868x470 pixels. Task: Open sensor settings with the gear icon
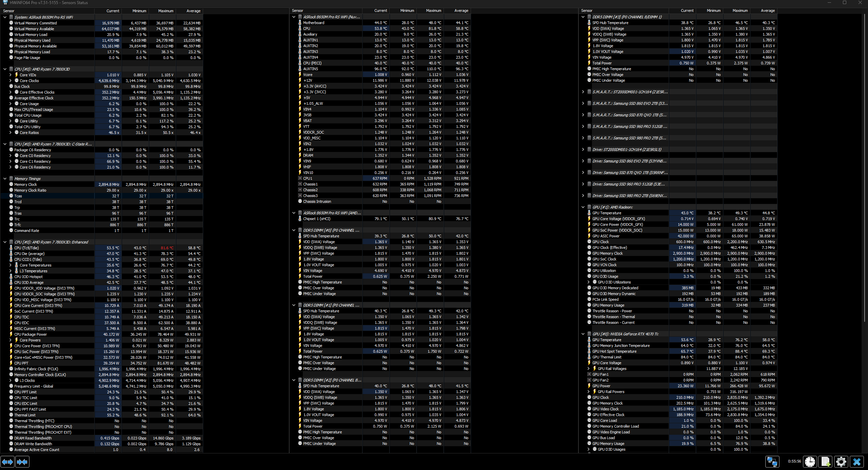841,462
